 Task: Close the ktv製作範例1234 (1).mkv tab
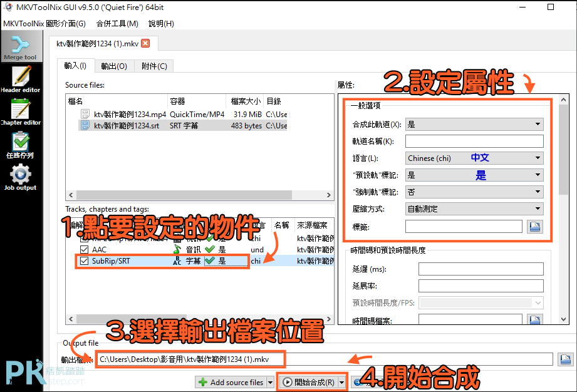[x=146, y=43]
